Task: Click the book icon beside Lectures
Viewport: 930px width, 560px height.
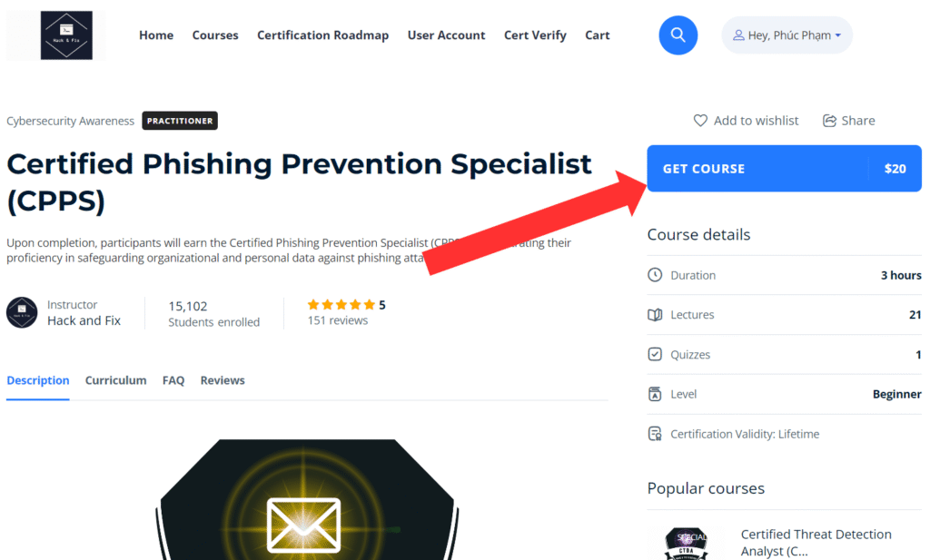Action: tap(655, 315)
